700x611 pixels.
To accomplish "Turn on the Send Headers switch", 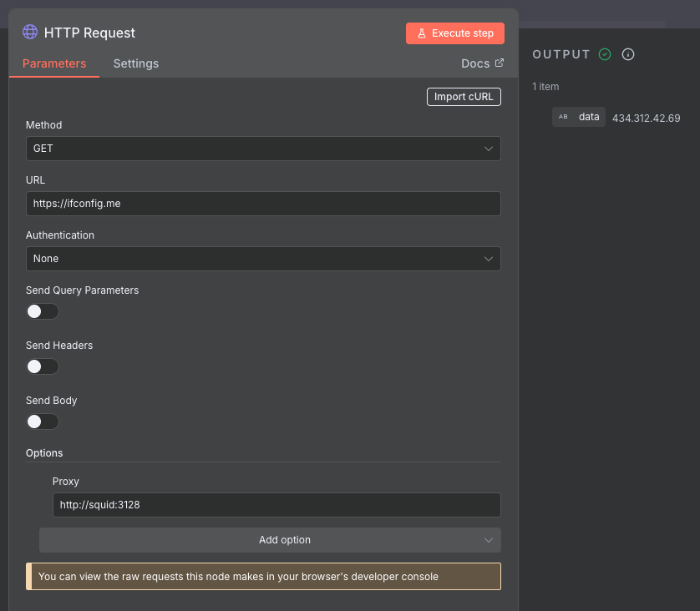I will pyautogui.click(x=43, y=366).
